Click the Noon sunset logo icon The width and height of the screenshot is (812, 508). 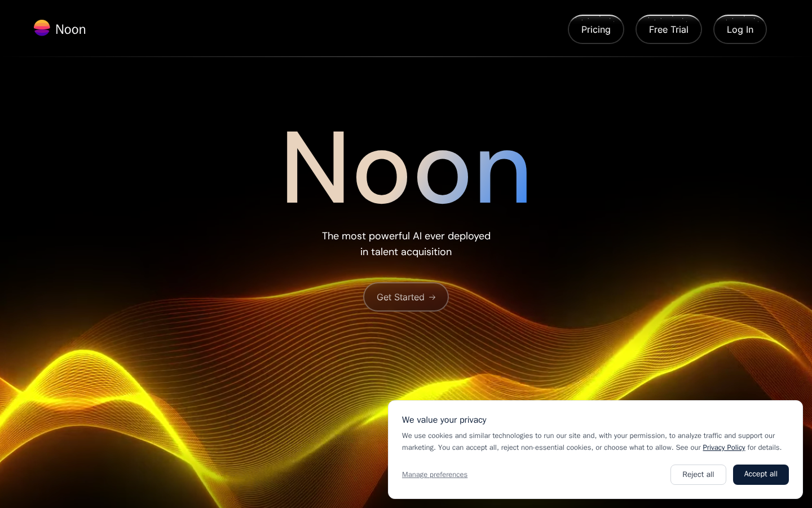[x=42, y=28]
